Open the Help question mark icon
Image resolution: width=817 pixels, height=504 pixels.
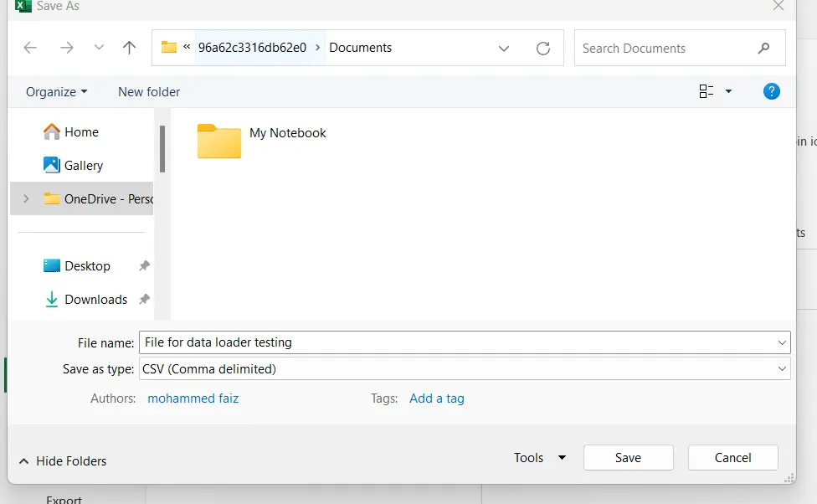click(772, 91)
